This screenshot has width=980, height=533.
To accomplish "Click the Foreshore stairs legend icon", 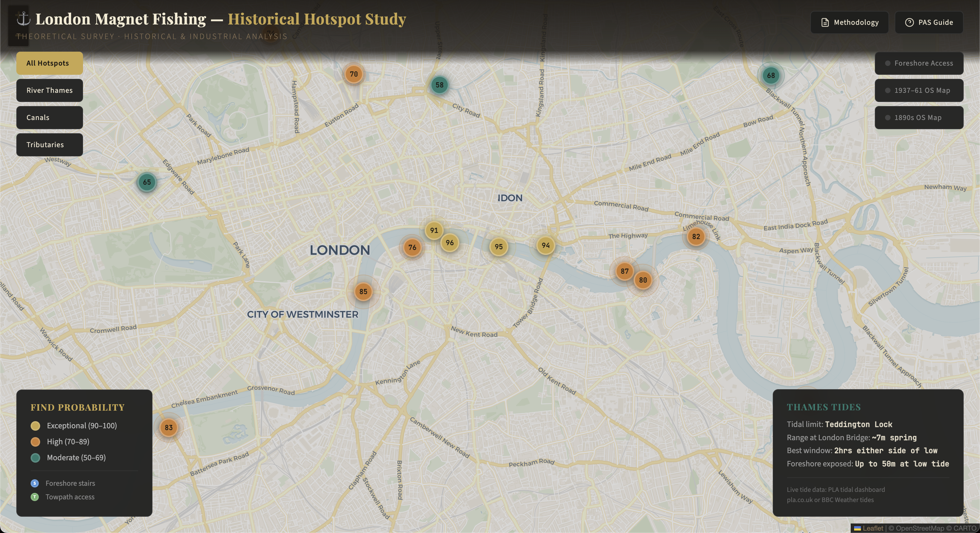I will [35, 484].
